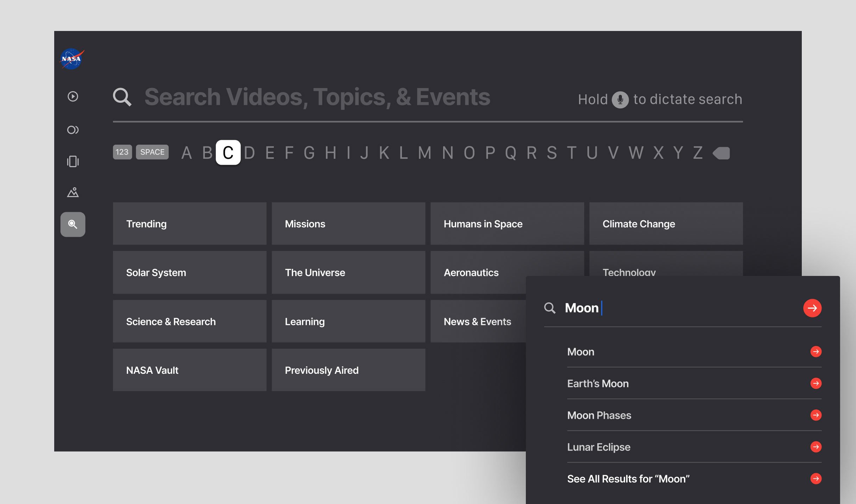
Task: Select the letter Q key
Action: (x=511, y=153)
